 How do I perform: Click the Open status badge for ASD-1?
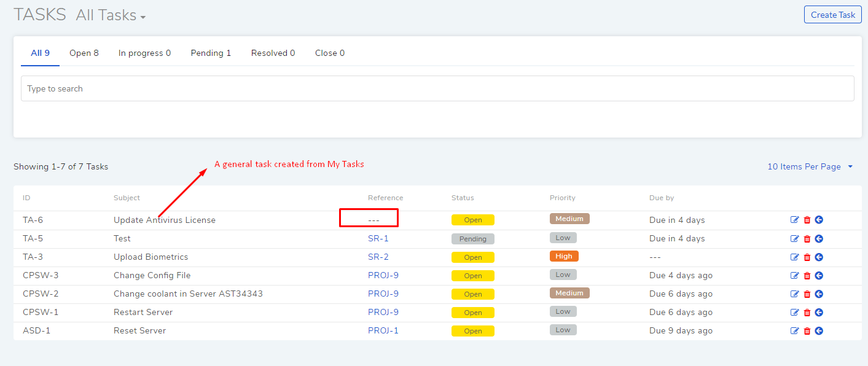click(473, 331)
